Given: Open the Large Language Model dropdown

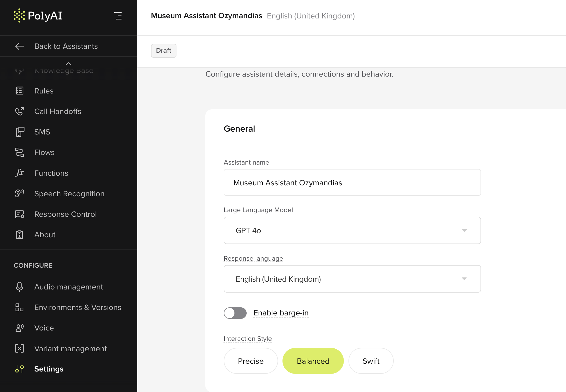Looking at the screenshot, I should [x=352, y=231].
